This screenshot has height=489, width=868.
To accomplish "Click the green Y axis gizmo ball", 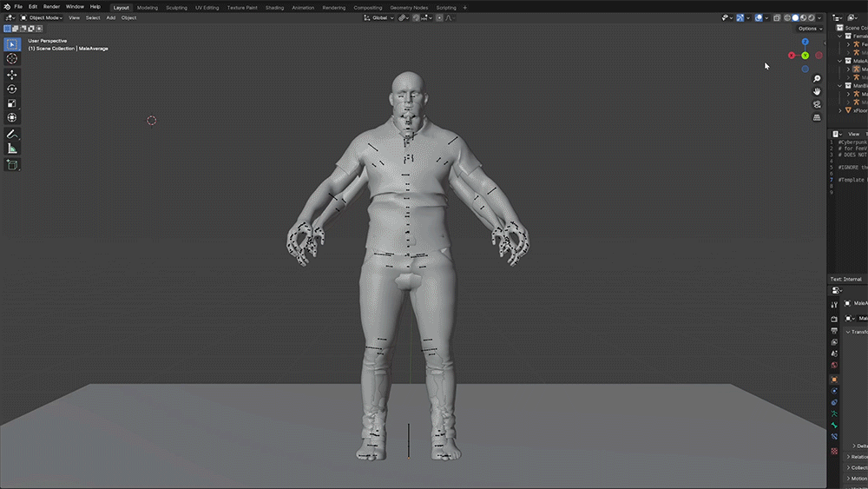I will tap(805, 56).
